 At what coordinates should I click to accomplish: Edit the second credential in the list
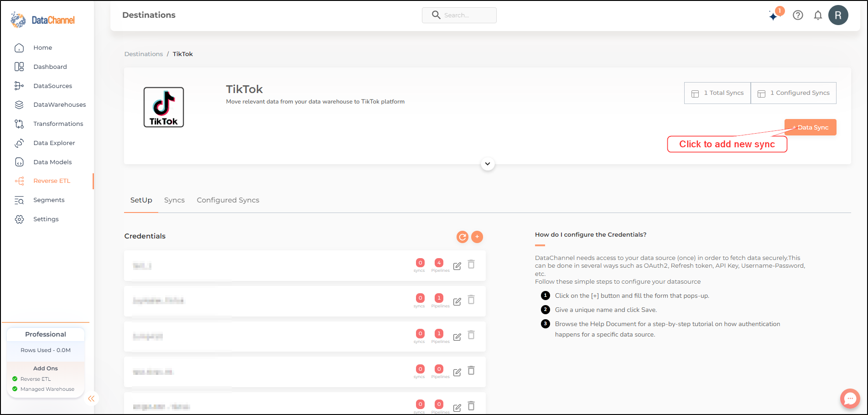click(457, 301)
